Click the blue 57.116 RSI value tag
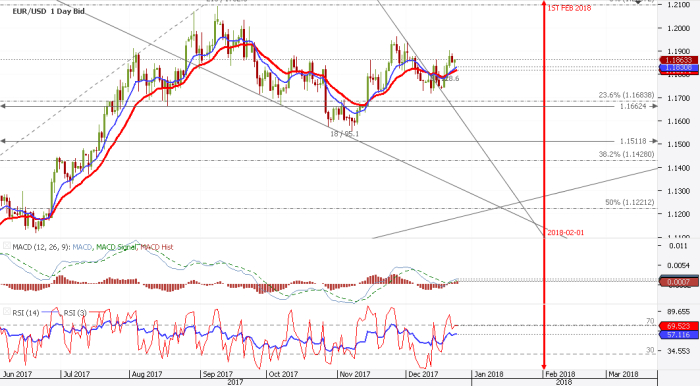The image size is (700, 386). 678,334
